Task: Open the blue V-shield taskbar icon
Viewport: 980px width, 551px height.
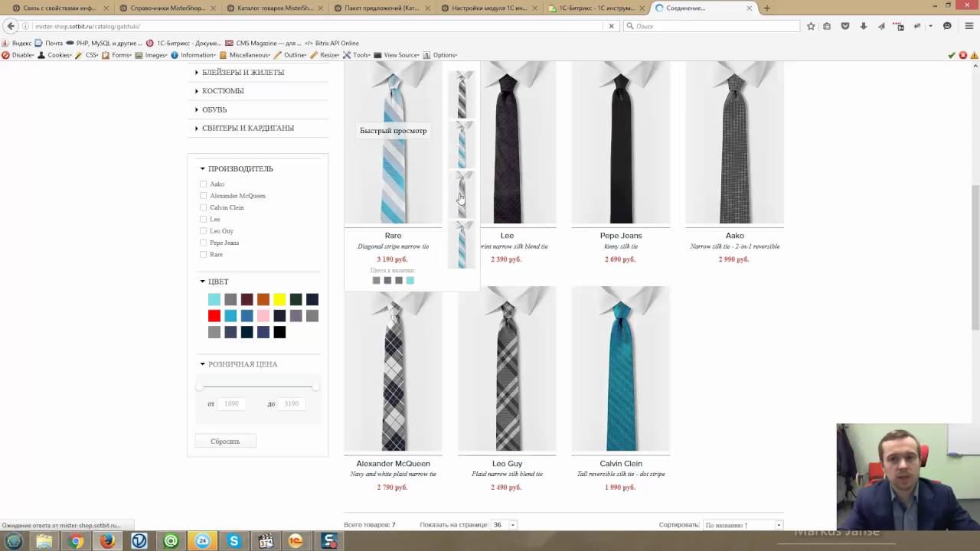Action: 139,541
